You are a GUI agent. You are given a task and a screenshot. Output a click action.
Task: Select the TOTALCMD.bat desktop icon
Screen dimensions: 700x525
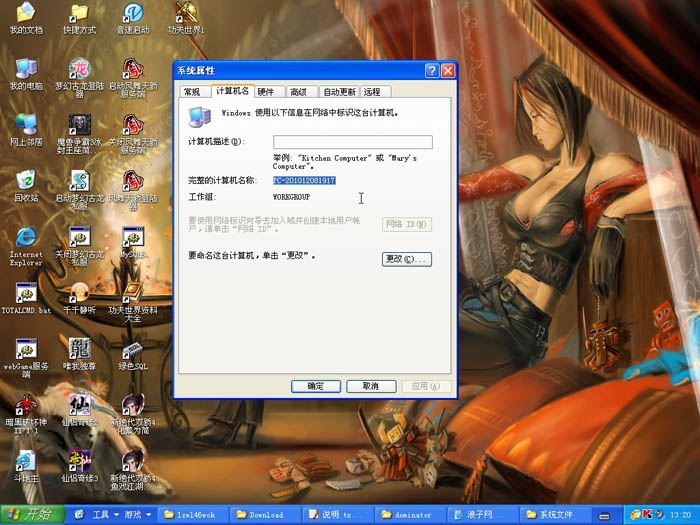tap(26, 294)
